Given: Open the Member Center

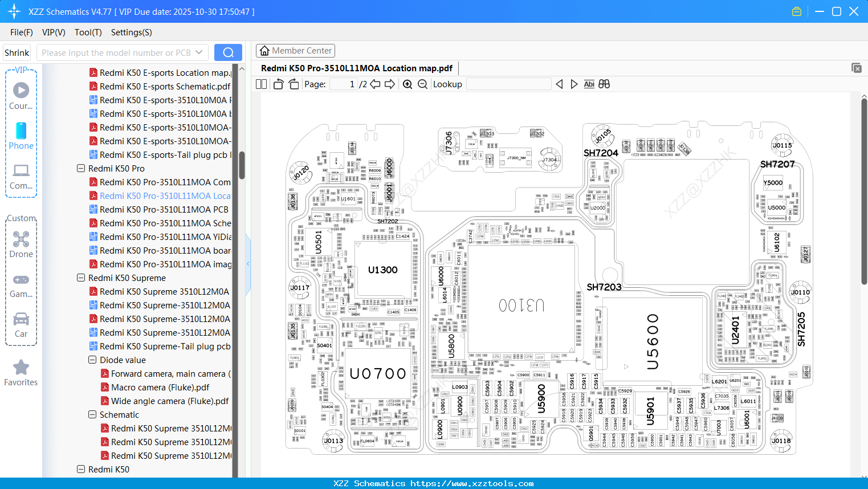Looking at the screenshot, I should 295,50.
